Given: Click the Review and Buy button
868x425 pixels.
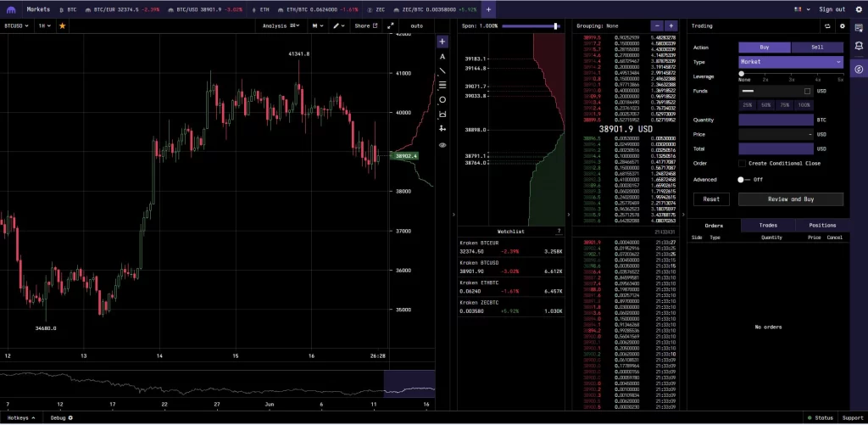Looking at the screenshot, I should [x=790, y=199].
